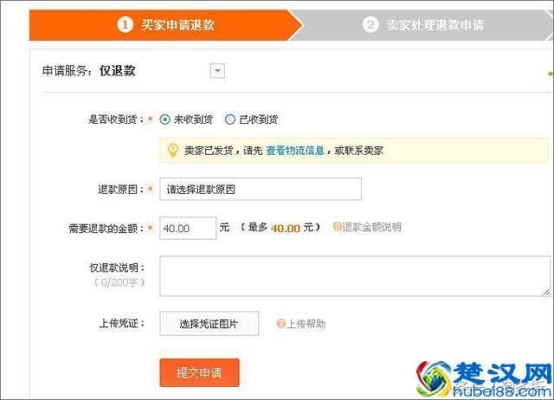Click the 上传帮助 question mark icon
This screenshot has width=554, height=400.
tap(281, 324)
